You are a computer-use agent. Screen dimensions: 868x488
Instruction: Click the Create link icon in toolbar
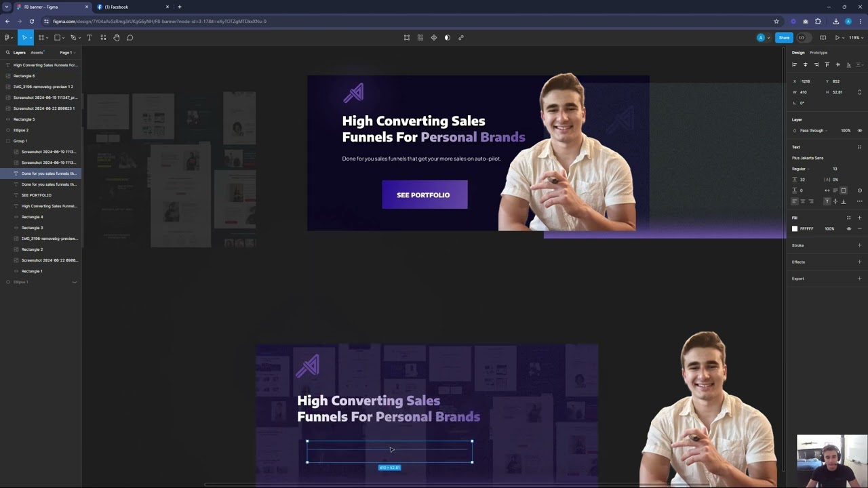[461, 37]
